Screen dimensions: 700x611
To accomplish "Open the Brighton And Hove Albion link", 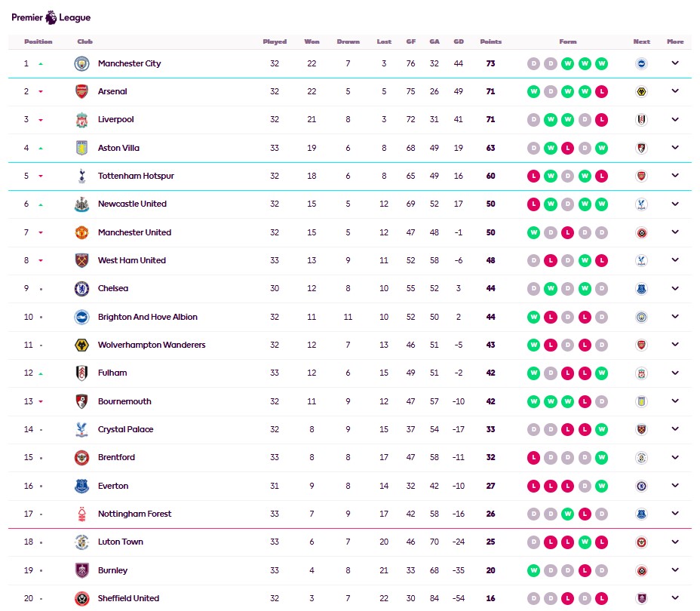I will [147, 317].
